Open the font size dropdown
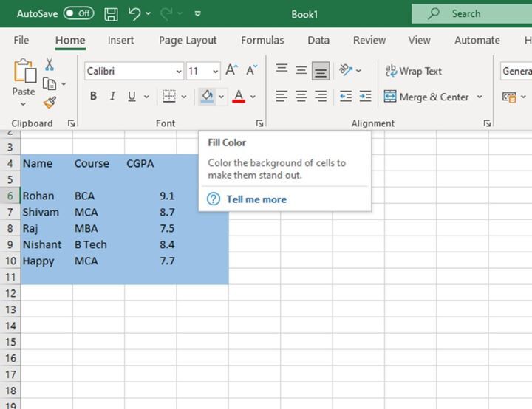The height and width of the screenshot is (409, 532). click(x=215, y=72)
